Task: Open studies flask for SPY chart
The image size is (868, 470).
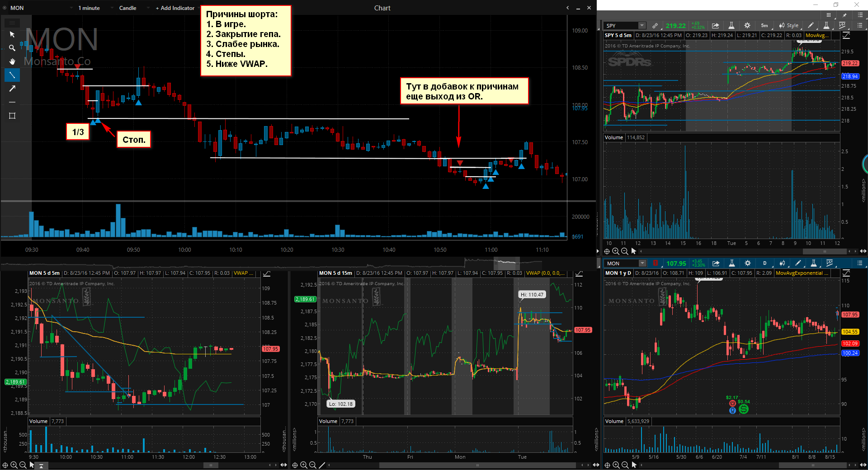Action: [x=731, y=25]
